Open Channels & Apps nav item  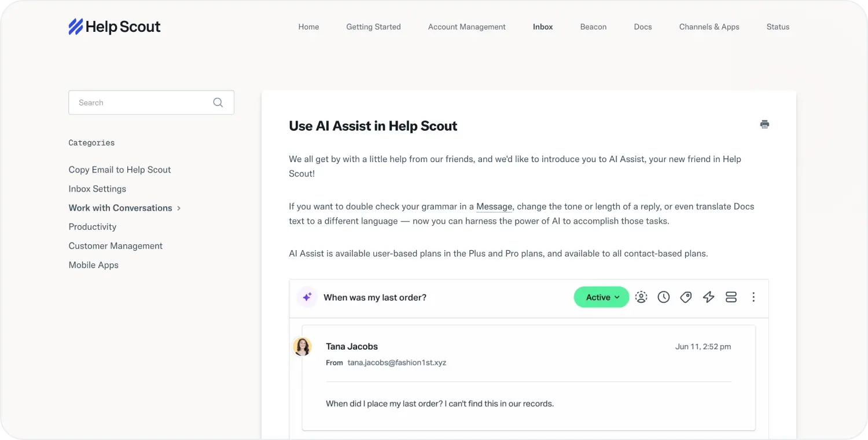(x=709, y=27)
